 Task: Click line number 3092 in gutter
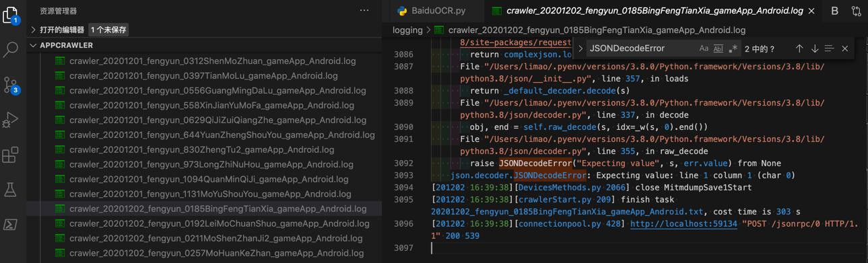tap(403, 163)
